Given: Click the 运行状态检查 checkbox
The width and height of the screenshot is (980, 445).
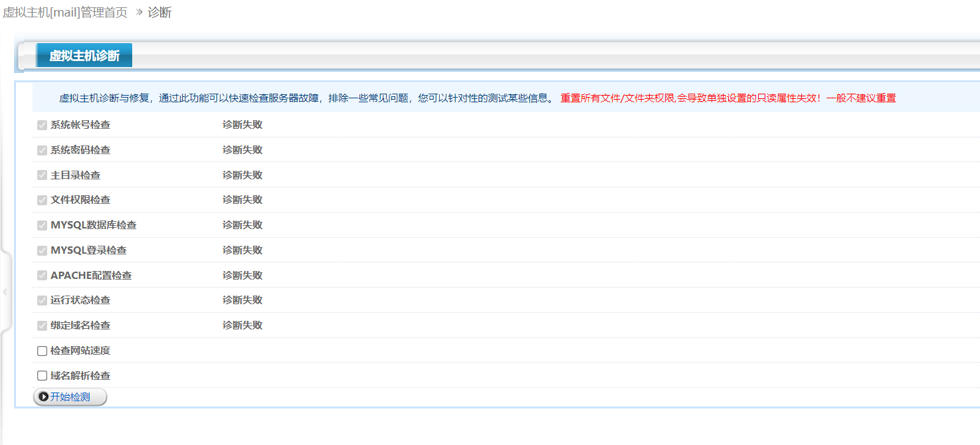Looking at the screenshot, I should click(x=42, y=300).
